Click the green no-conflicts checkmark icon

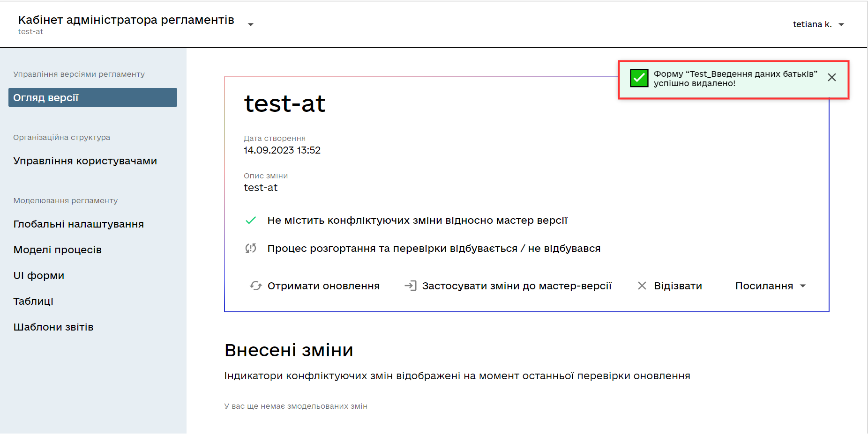(x=251, y=221)
